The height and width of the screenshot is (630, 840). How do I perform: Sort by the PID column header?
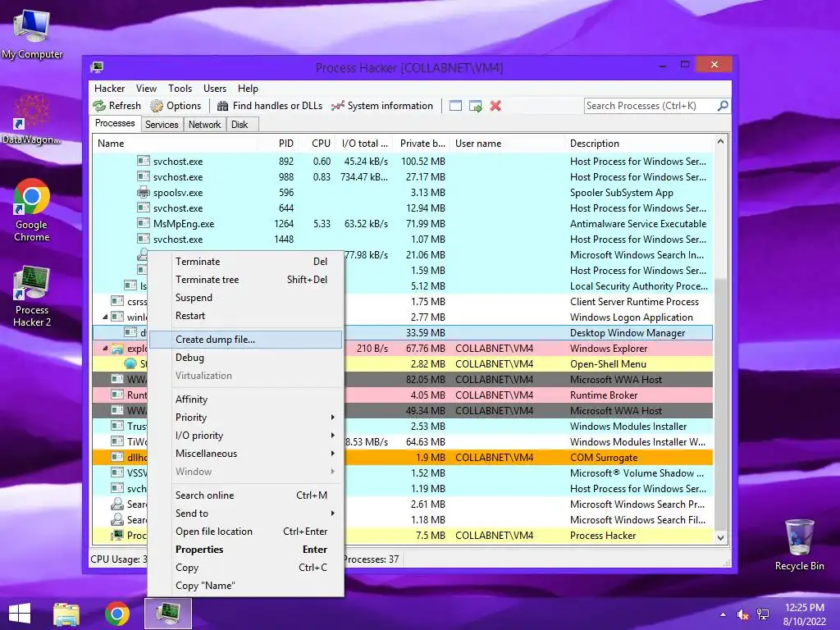[x=277, y=144]
